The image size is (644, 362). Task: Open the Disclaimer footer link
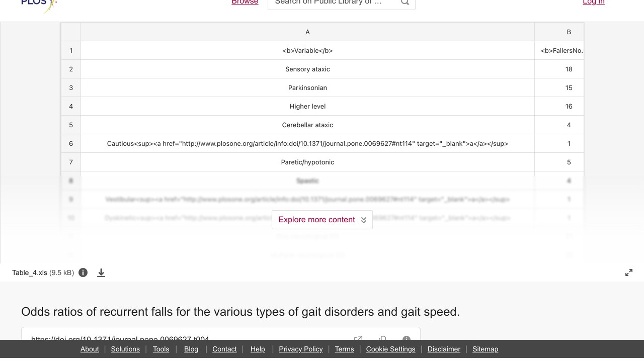[444, 349]
